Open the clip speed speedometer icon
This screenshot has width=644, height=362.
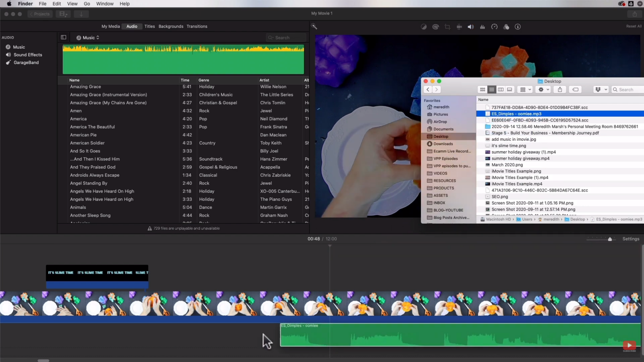(494, 27)
